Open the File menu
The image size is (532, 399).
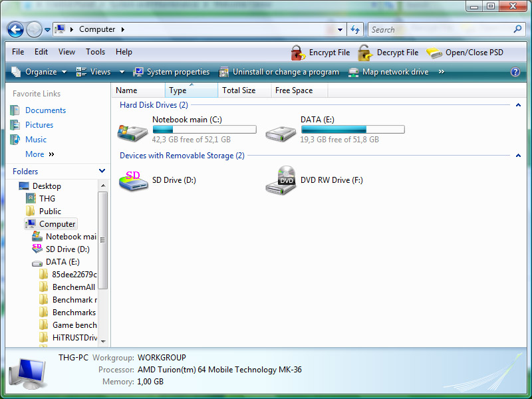pos(18,52)
